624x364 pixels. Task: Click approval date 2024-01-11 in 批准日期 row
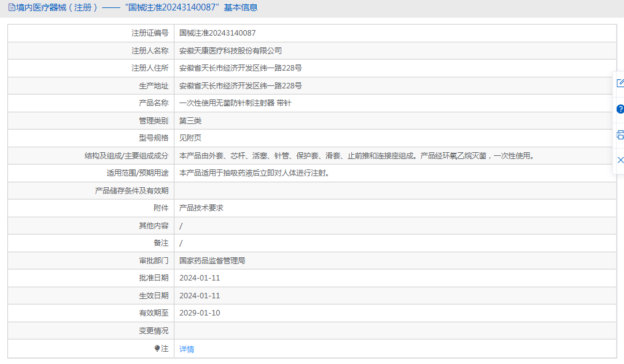pyautogui.click(x=200, y=278)
